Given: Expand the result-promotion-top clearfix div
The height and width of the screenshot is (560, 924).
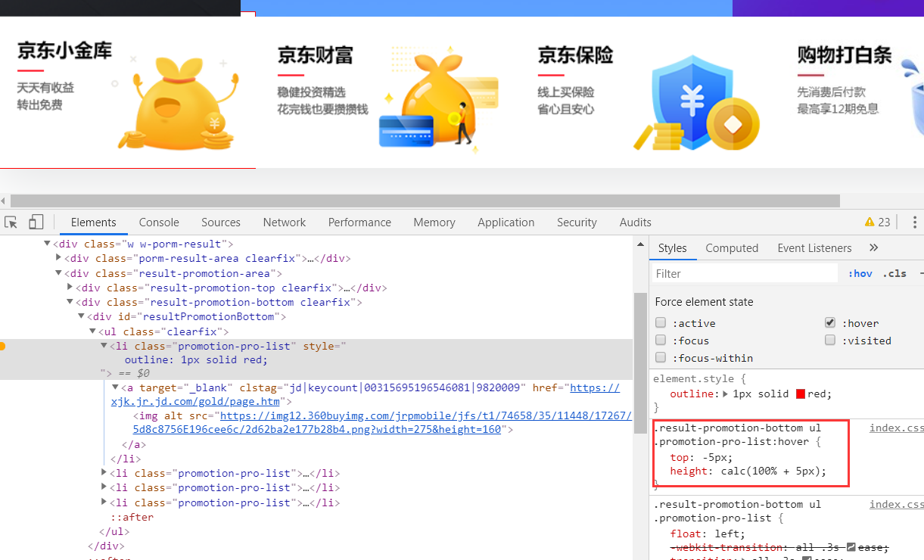Looking at the screenshot, I should pyautogui.click(x=70, y=288).
